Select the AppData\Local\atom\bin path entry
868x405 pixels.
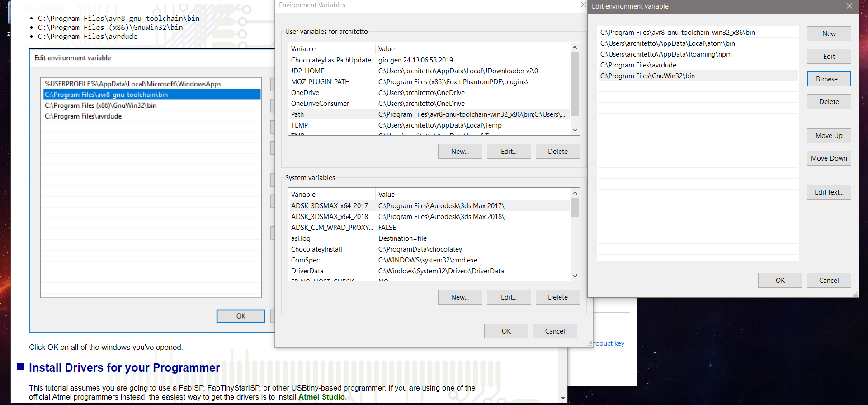click(698, 43)
